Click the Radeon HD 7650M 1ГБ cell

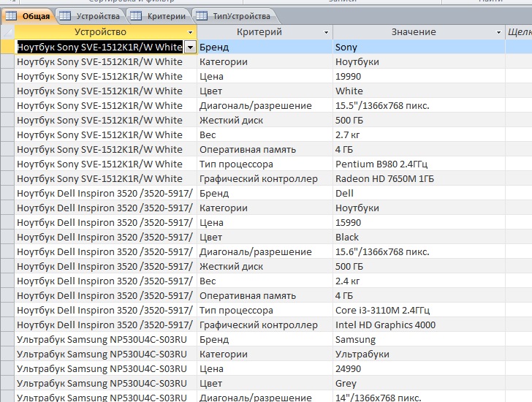(x=419, y=178)
